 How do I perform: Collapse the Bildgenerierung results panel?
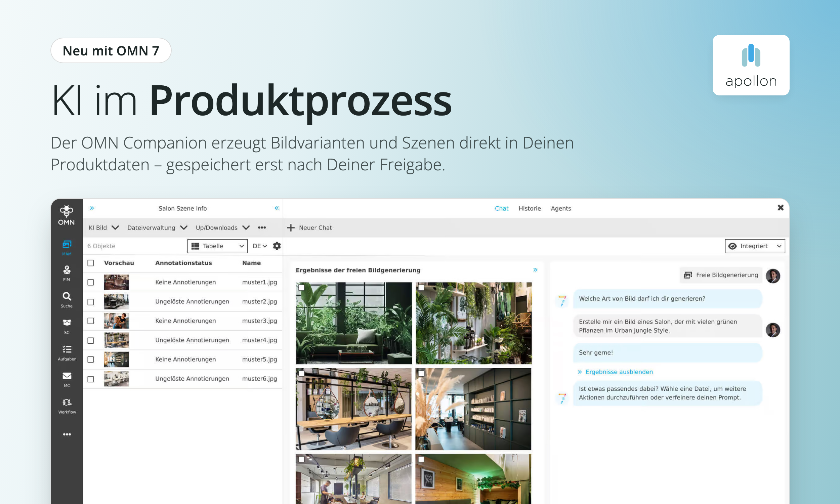pyautogui.click(x=536, y=270)
